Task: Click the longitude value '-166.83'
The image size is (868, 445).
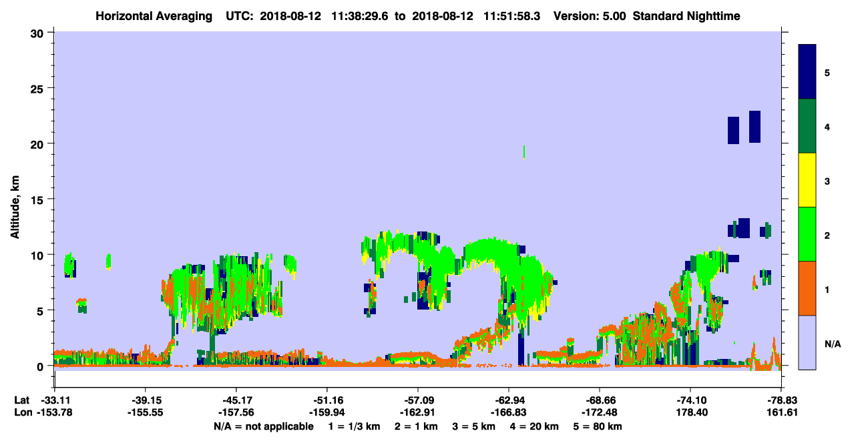Action: (x=509, y=412)
